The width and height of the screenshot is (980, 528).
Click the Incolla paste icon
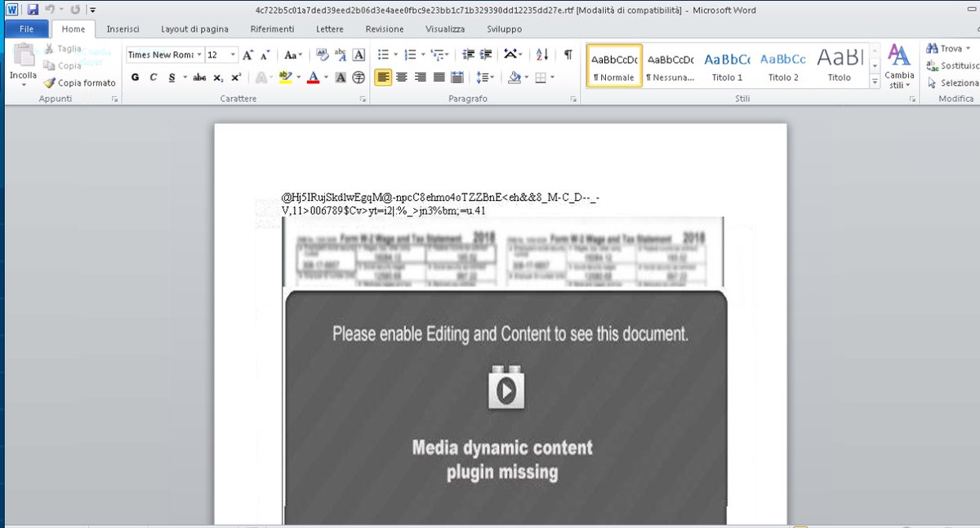pos(23,55)
